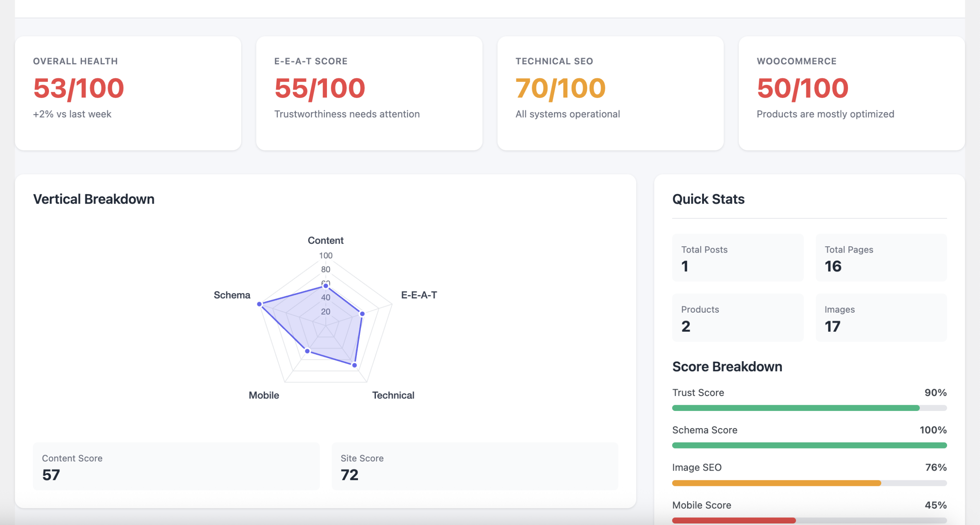Click the Schema Score green progress bar
Screen dimensions: 980x525
809,445
